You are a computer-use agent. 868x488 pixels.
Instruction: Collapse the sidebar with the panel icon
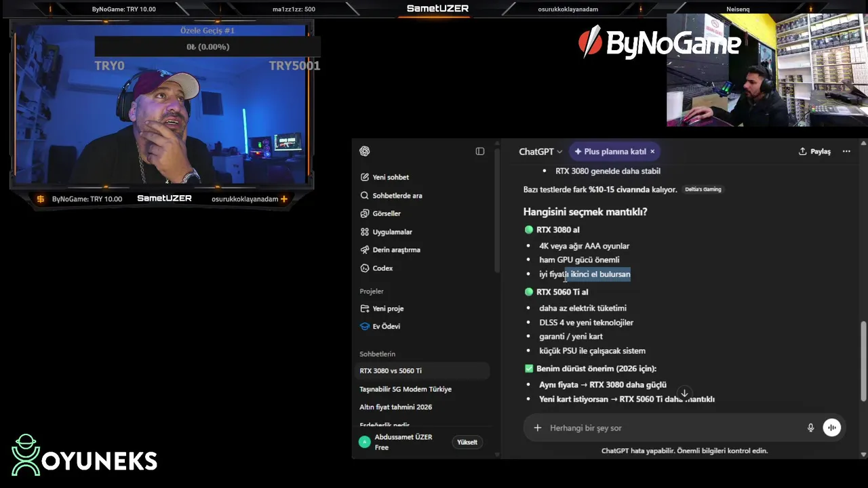pyautogui.click(x=480, y=151)
